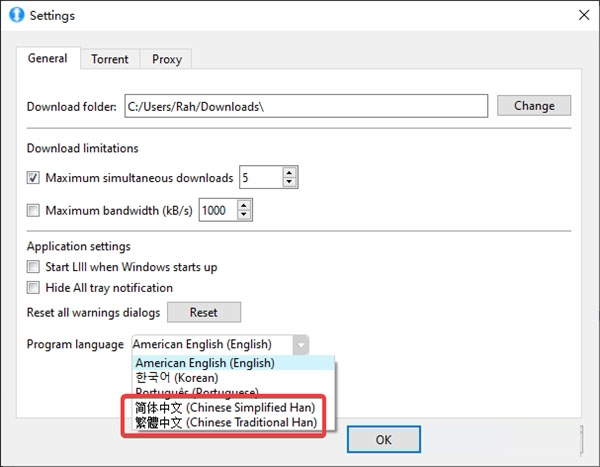600x467 pixels.
Task: Toggle Maximum simultaneous downloads checkbox
Action: 34,179
